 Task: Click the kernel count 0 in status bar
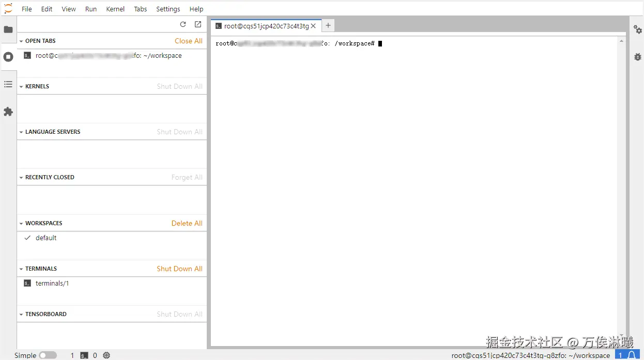(95, 355)
